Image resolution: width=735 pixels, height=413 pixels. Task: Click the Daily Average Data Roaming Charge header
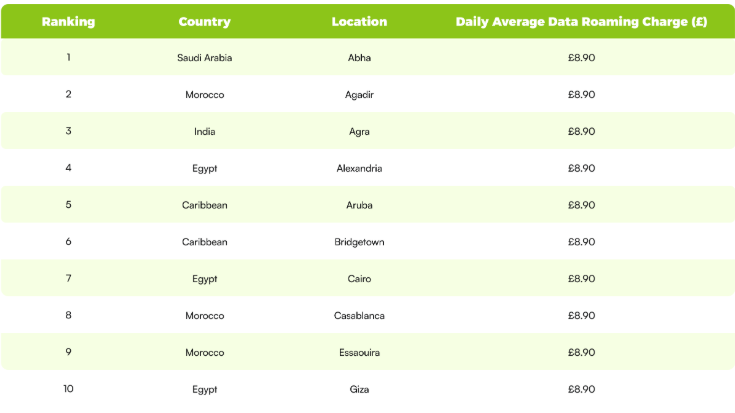click(581, 22)
